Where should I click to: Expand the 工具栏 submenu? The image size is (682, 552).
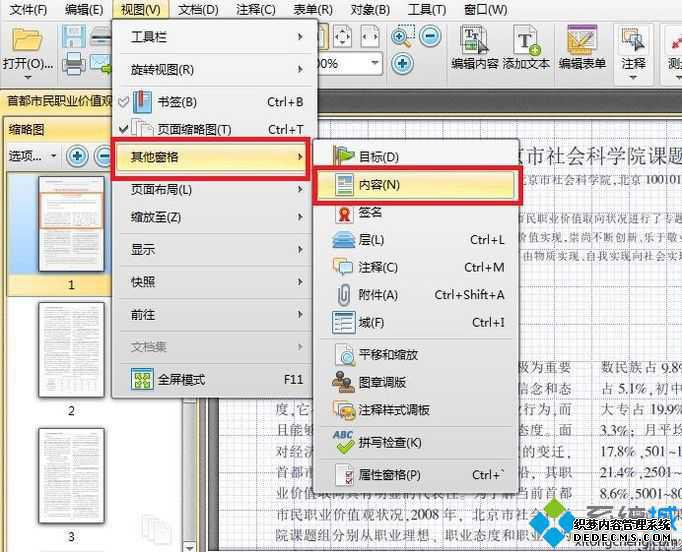click(214, 37)
